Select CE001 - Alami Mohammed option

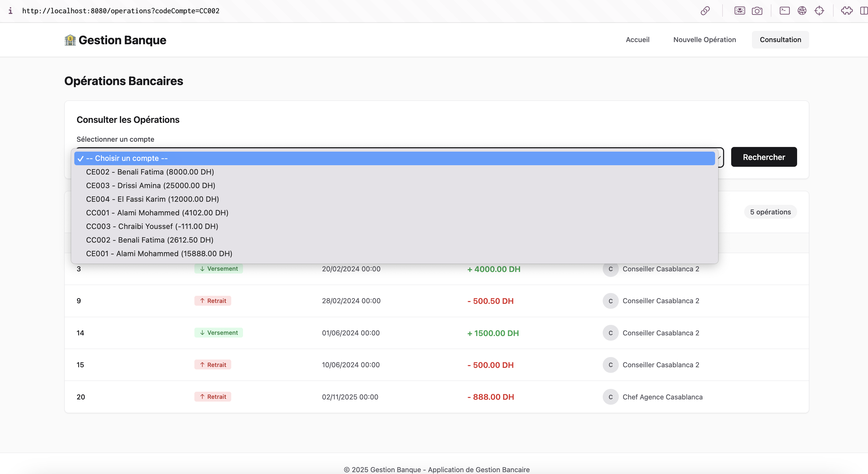[159, 254]
